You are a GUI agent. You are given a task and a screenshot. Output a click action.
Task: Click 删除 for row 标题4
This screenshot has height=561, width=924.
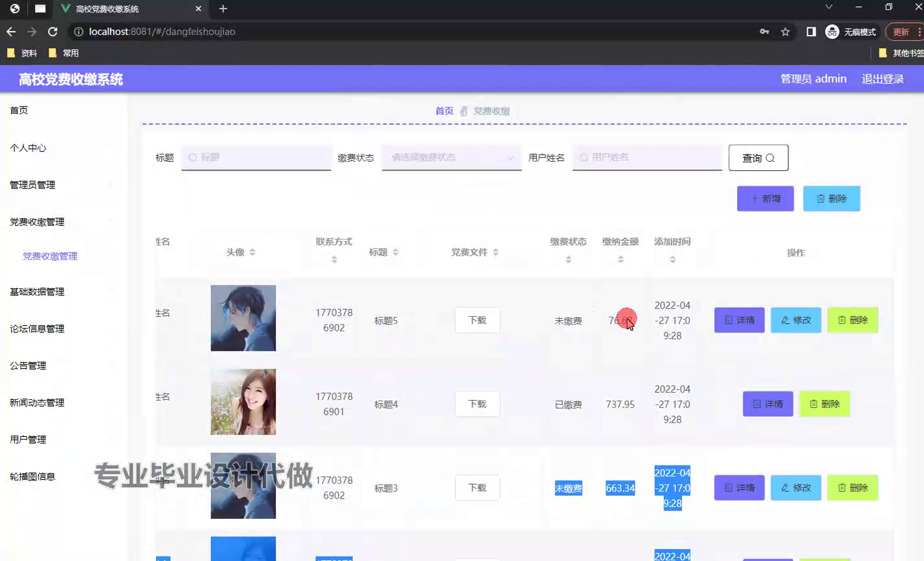click(825, 404)
